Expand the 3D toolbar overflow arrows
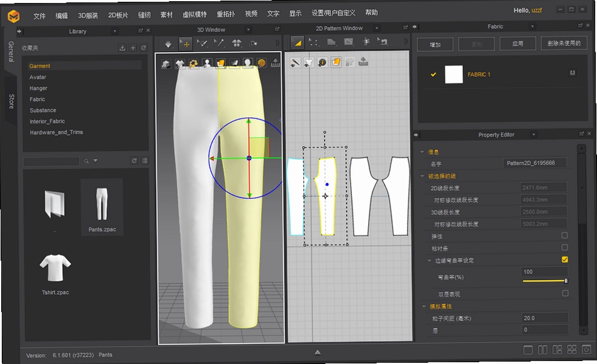597x364 pixels. [277, 42]
